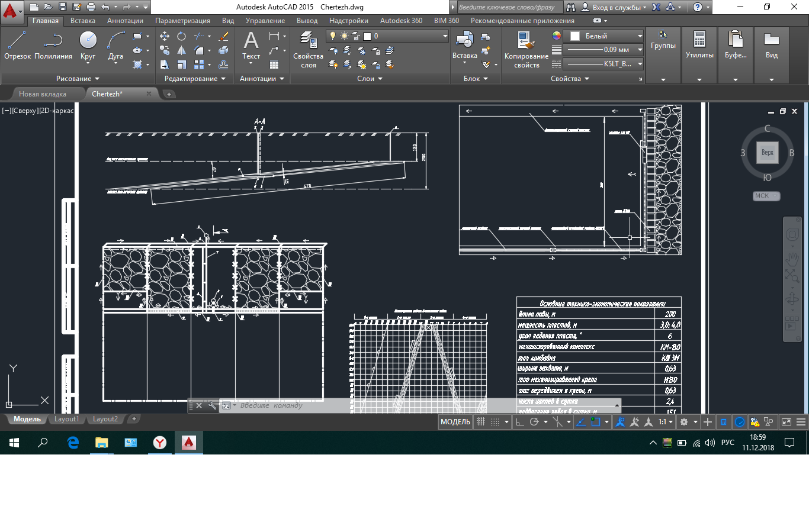Expand the Редактирование panel
Screen dimensions: 809x532
(x=195, y=79)
